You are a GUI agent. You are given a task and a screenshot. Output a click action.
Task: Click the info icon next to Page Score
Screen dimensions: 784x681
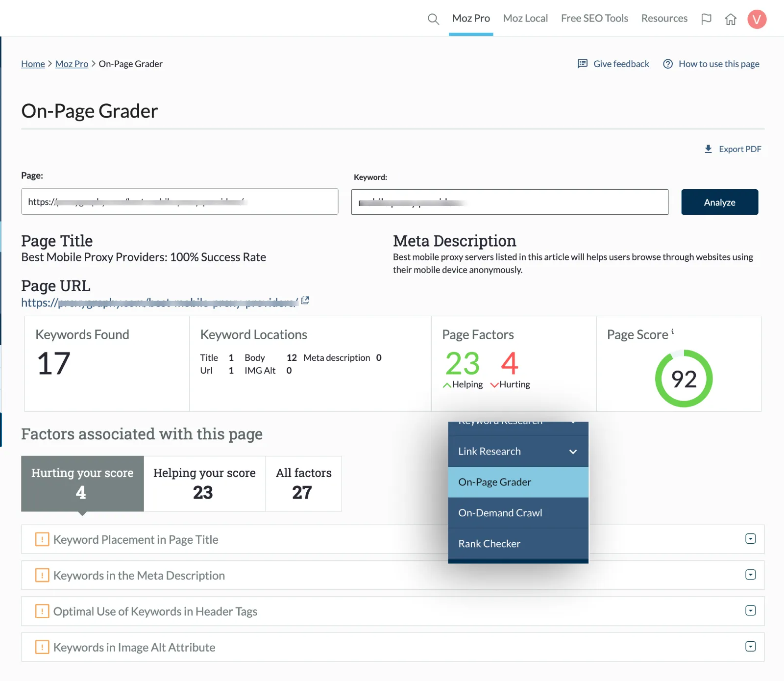(x=672, y=331)
